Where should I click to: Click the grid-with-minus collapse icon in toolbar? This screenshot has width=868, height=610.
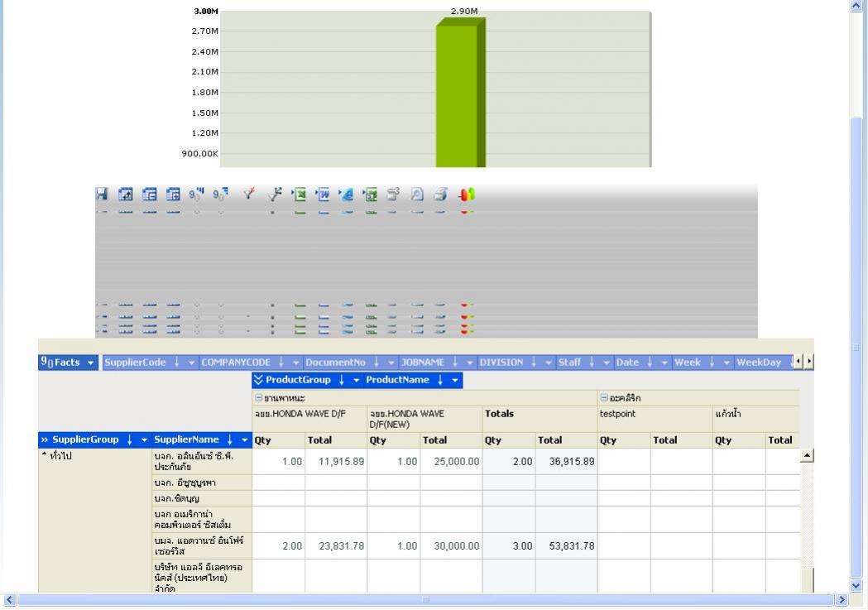[x=150, y=194]
